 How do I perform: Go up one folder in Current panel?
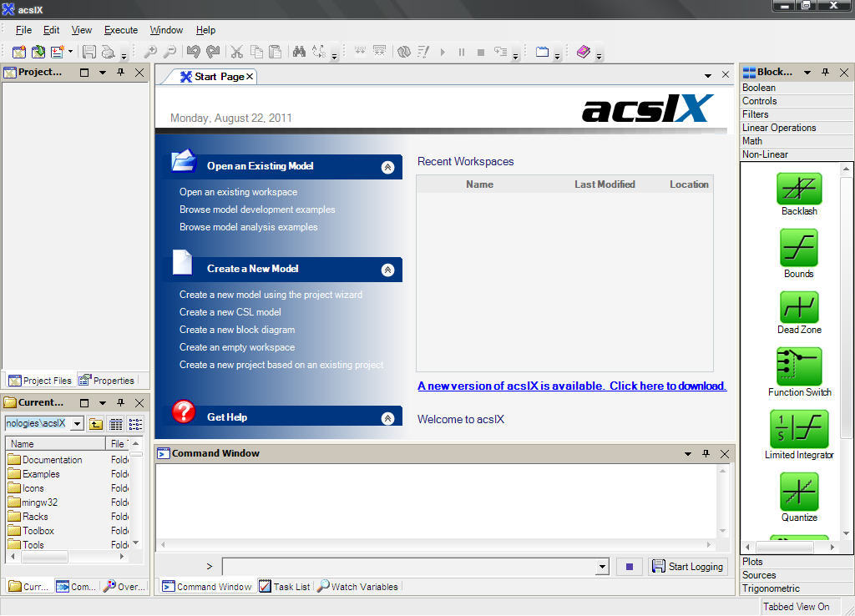[x=96, y=423]
